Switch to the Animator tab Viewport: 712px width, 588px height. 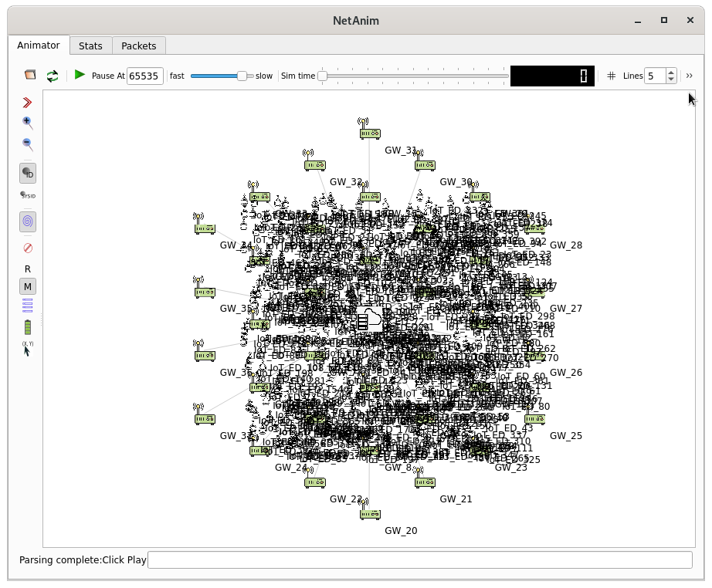click(x=39, y=45)
